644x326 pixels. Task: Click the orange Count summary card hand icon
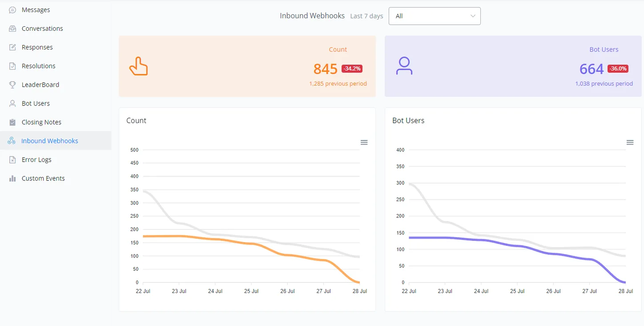pyautogui.click(x=138, y=66)
